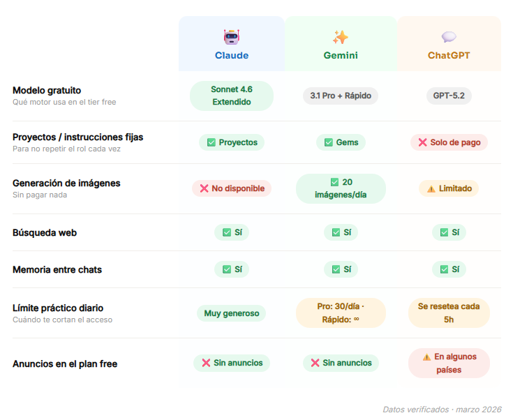Viewport: 513px width, 420px height.
Task: Click the Proyectos badge under Claude
Action: tap(232, 142)
